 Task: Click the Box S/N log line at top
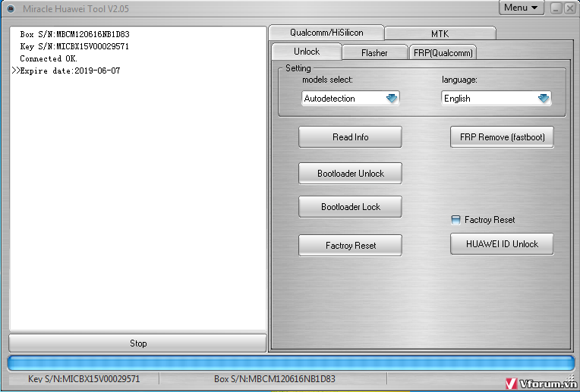coord(74,34)
